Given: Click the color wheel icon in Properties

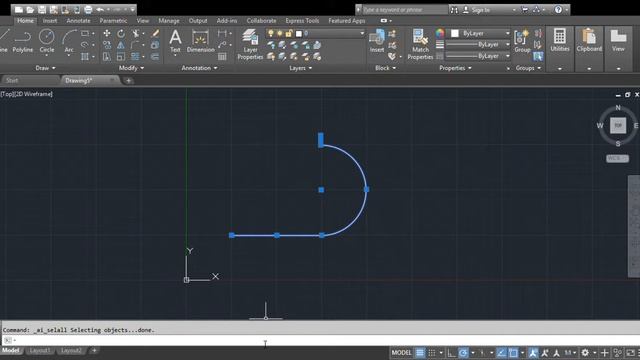Looking at the screenshot, I should pos(440,33).
